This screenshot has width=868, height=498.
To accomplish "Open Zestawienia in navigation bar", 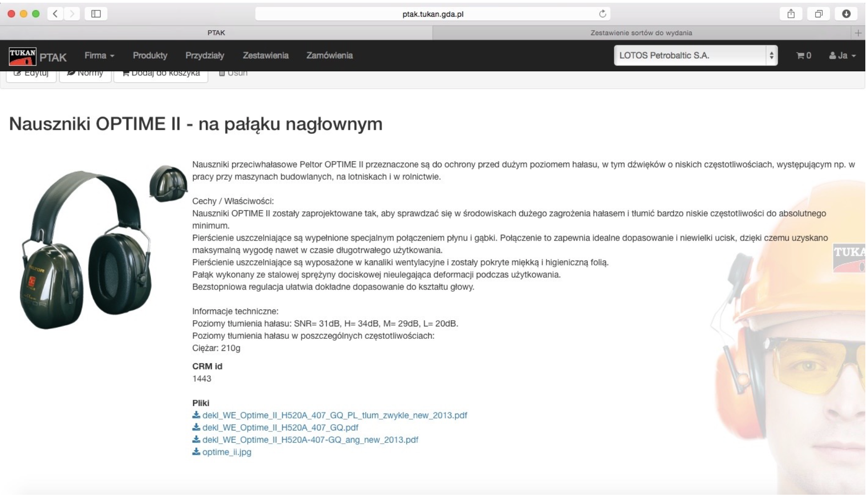I will point(265,56).
